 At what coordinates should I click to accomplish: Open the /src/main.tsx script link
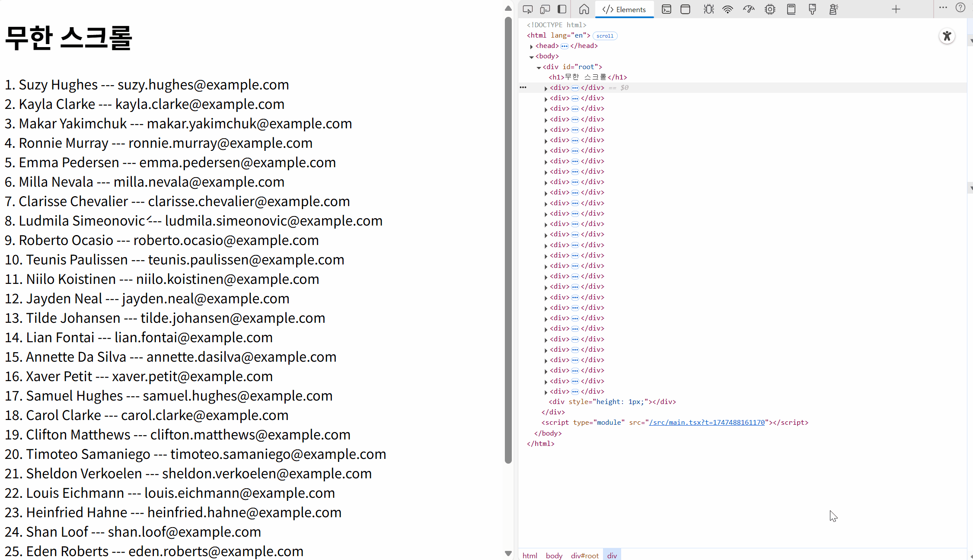click(x=707, y=423)
